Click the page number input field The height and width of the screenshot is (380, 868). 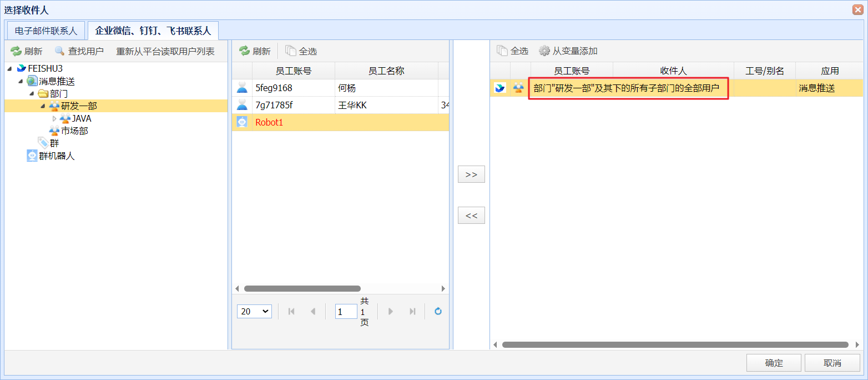pyautogui.click(x=346, y=312)
